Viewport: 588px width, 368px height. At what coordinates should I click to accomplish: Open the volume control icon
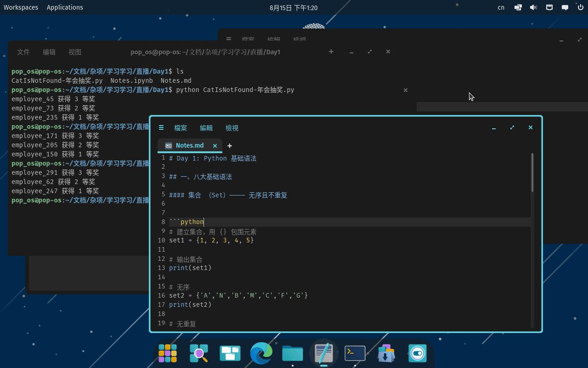[533, 7]
